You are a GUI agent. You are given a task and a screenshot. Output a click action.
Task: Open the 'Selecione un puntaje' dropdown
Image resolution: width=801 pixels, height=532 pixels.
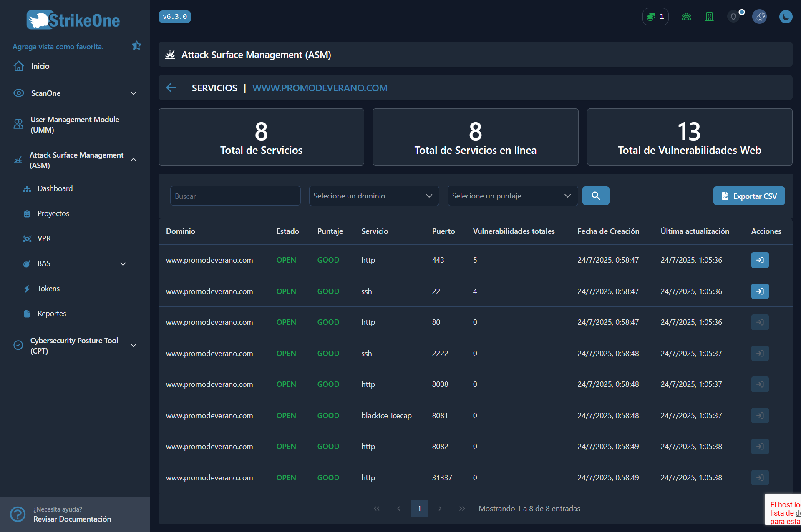[512, 196]
